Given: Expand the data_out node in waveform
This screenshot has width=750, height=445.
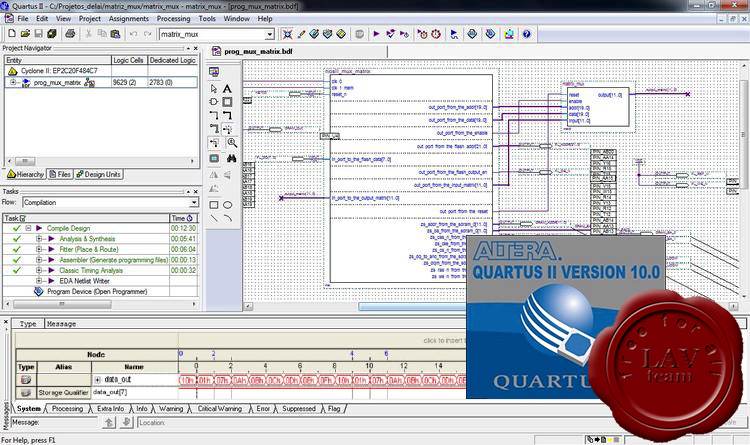Looking at the screenshot, I should point(98,380).
